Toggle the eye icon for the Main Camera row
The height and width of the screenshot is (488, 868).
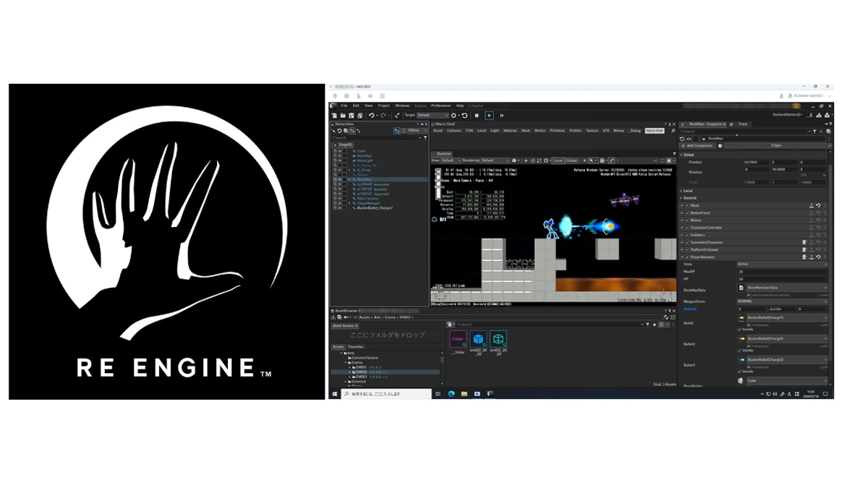[x=340, y=198]
